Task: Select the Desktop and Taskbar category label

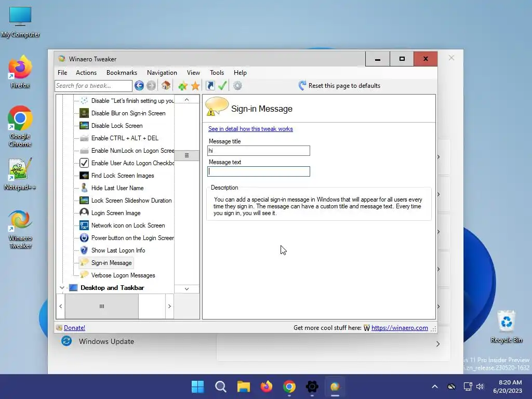Action: 112,288
